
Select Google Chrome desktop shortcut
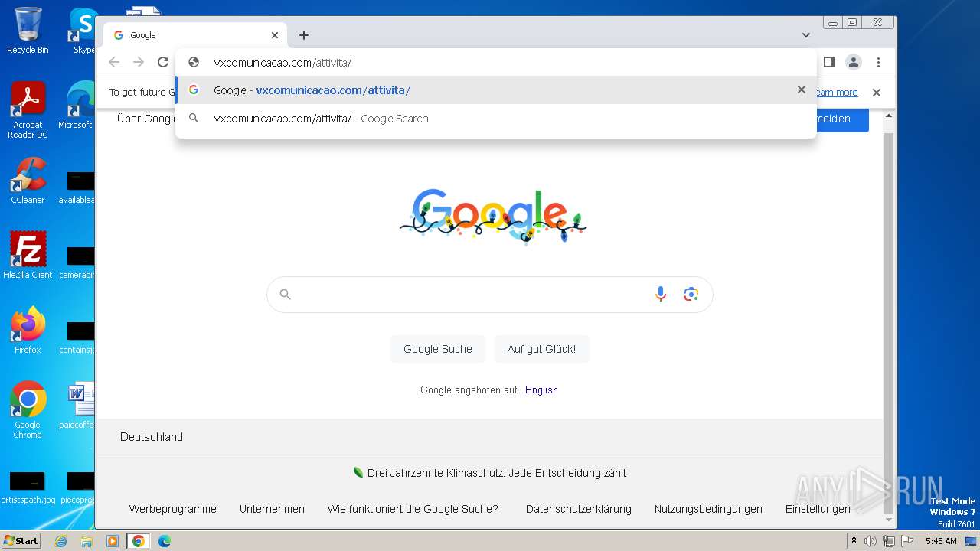(x=28, y=410)
